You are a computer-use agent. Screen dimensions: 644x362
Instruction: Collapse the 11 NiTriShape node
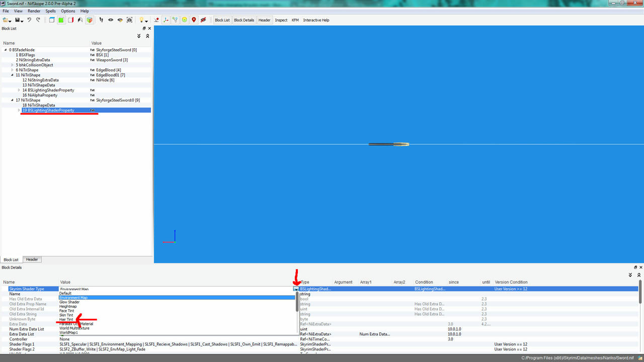[12, 75]
